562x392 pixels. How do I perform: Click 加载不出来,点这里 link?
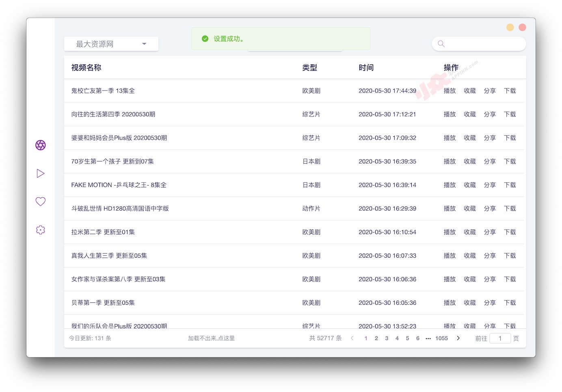coord(211,338)
